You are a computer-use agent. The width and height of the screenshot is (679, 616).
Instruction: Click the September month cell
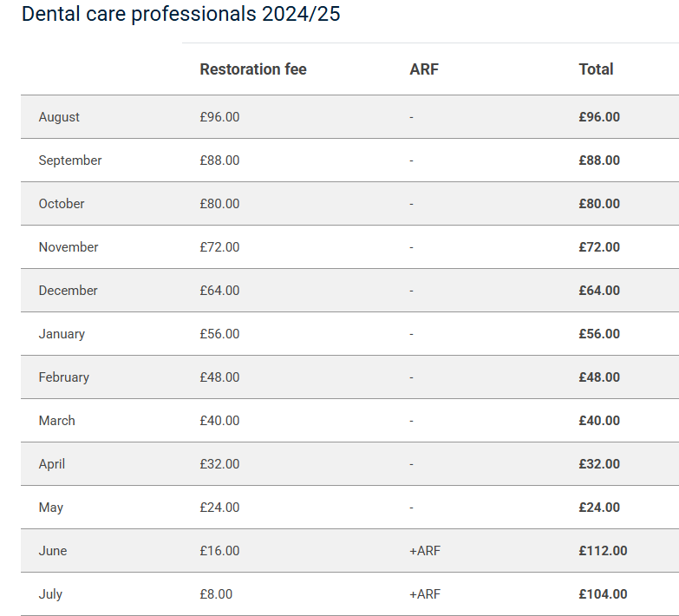70,161
